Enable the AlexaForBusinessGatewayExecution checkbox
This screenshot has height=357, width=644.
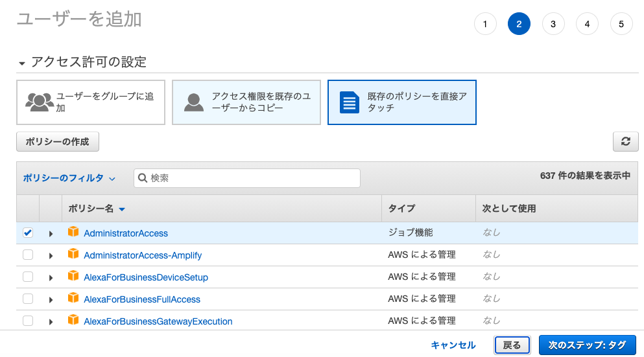click(x=28, y=321)
